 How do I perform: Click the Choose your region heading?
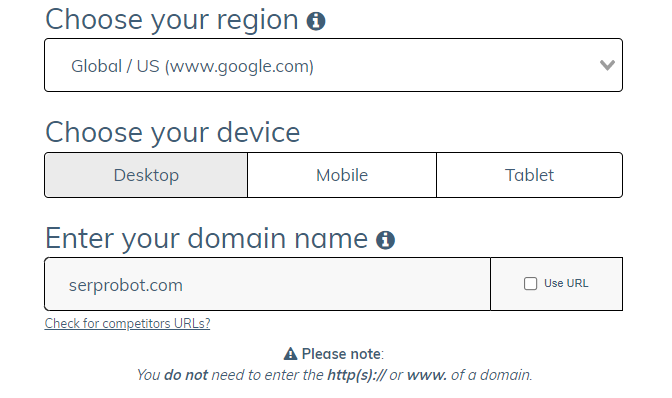171,20
